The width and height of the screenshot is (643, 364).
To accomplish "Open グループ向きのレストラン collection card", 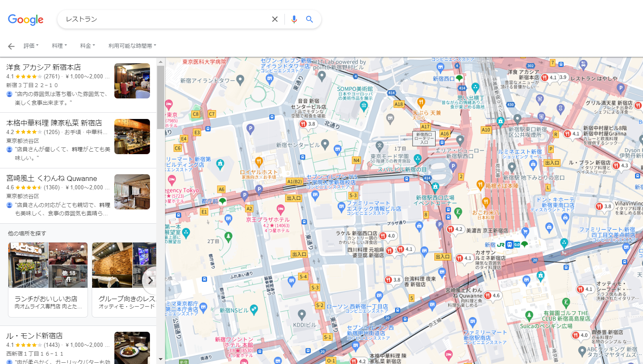I will (x=124, y=279).
